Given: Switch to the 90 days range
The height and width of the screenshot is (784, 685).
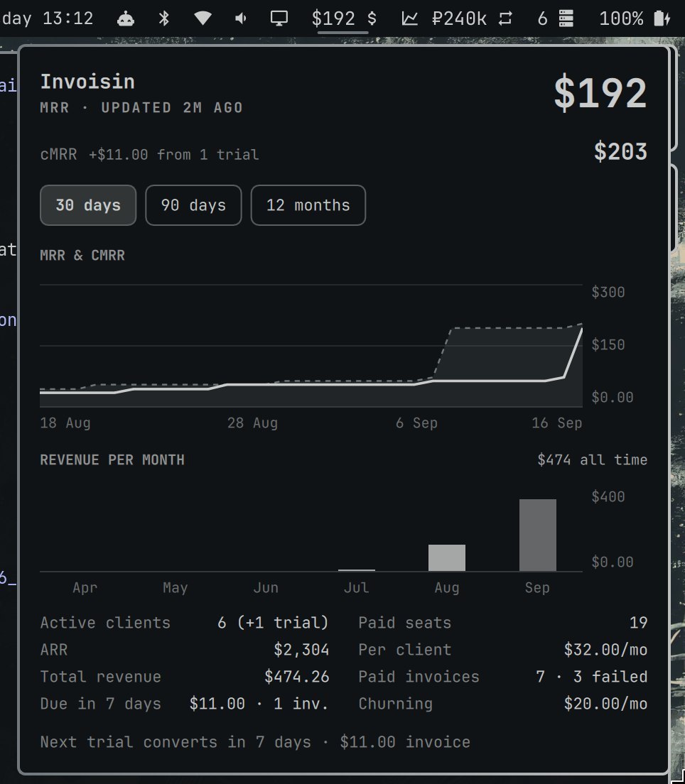Looking at the screenshot, I should (194, 205).
